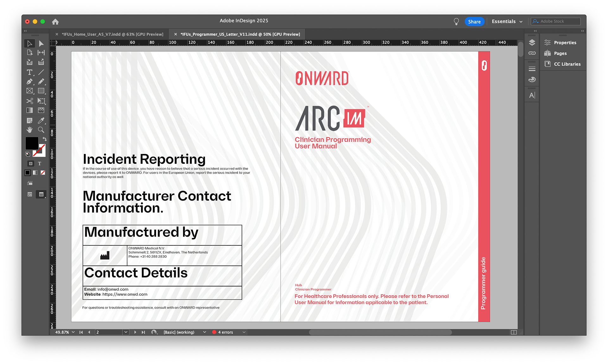Image resolution: width=608 pixels, height=364 pixels.
Task: Select the Content Placer tool
Action: coord(41,62)
